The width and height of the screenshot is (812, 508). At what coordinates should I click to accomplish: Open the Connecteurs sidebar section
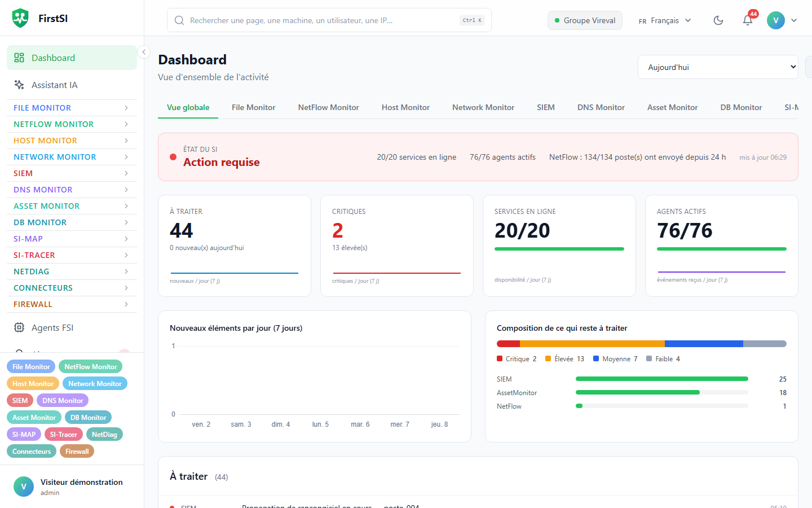72,288
